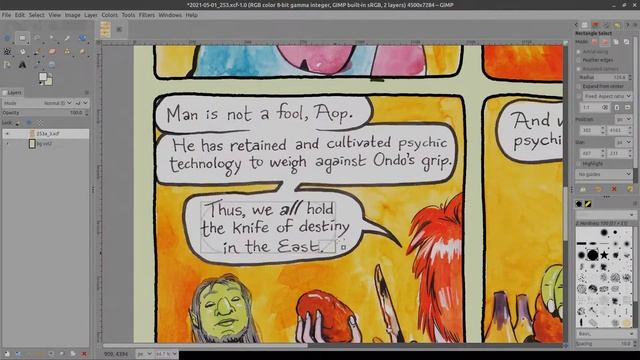Screen dimensions: 640x360
Task: Select the Crop tool
Action: (x=67, y=38)
